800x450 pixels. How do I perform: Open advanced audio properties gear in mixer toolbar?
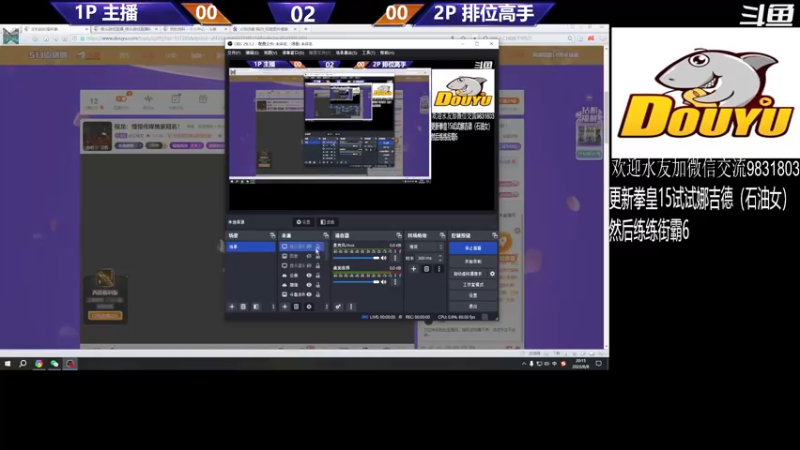[x=338, y=307]
